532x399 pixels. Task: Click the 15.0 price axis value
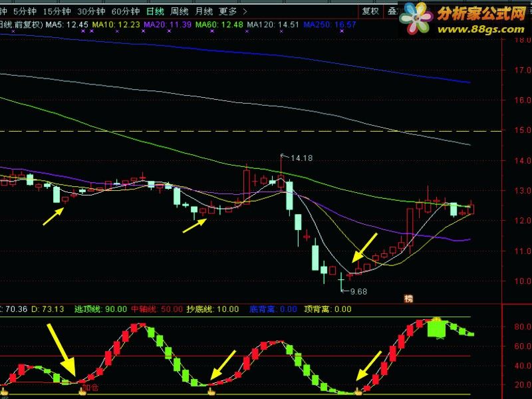[x=523, y=130]
